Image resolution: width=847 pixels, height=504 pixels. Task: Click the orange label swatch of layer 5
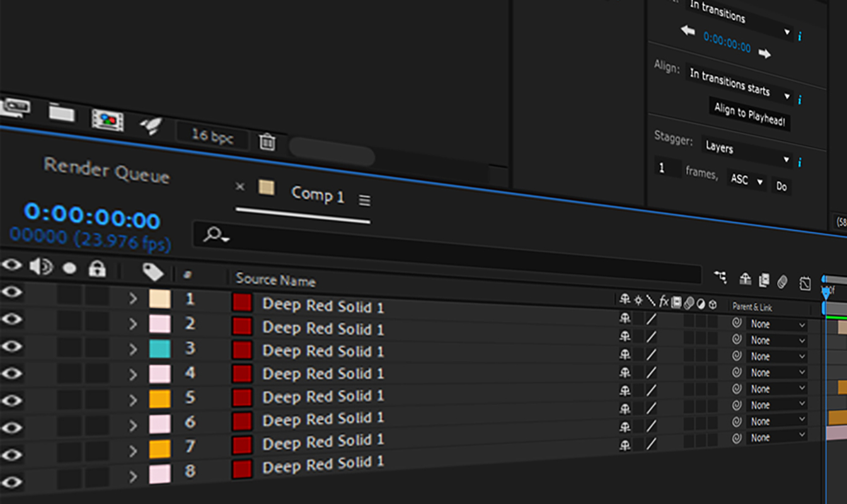(160, 398)
